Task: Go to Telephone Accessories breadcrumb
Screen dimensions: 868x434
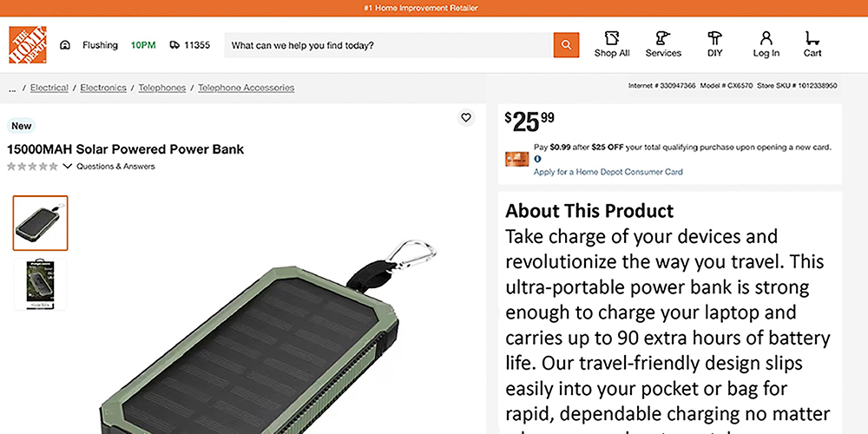Action: pyautogui.click(x=246, y=88)
